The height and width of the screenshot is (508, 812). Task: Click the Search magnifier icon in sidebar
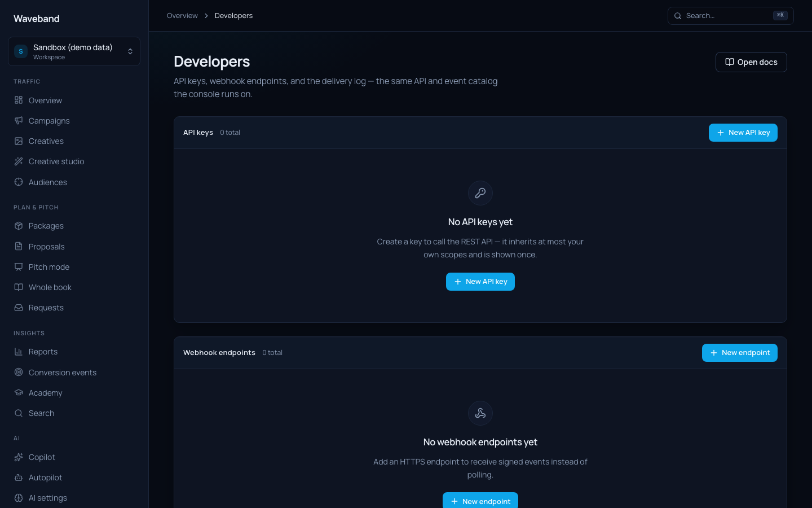click(x=19, y=413)
